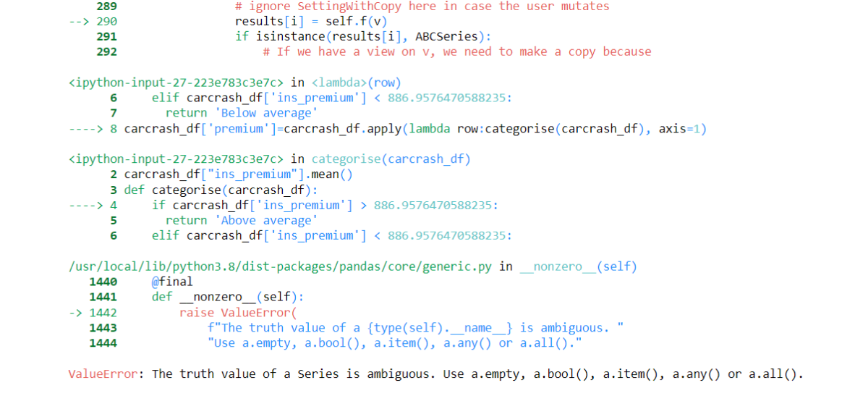The height and width of the screenshot is (396, 868).
Task: Click 'Below average' return string on line 7
Action: 266,113
